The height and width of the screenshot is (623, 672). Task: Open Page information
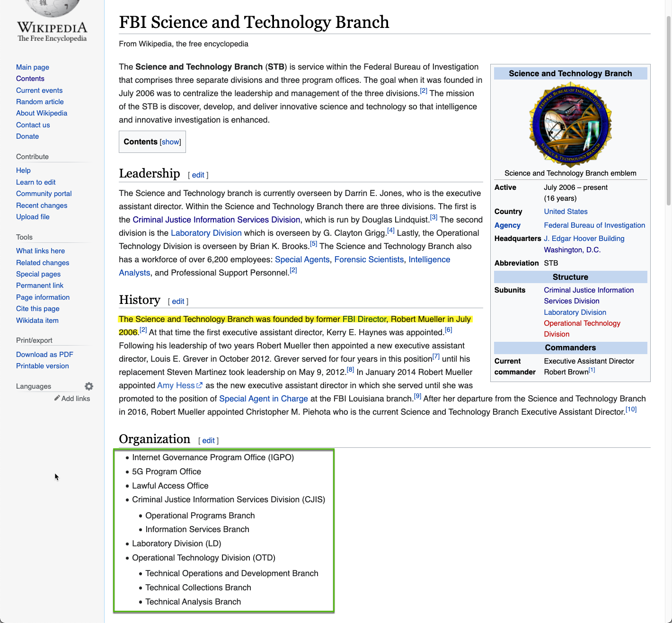[x=43, y=297]
